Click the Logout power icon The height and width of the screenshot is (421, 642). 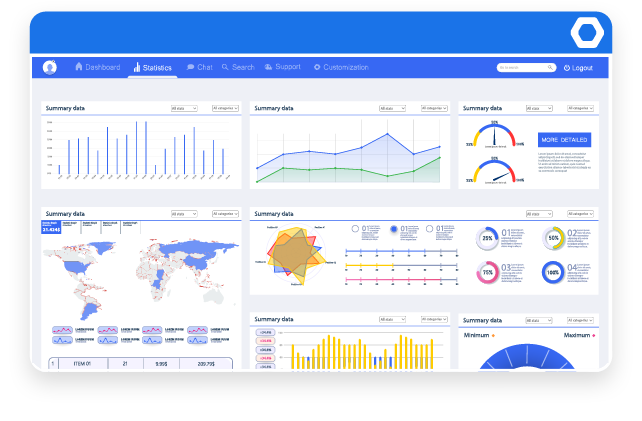567,68
